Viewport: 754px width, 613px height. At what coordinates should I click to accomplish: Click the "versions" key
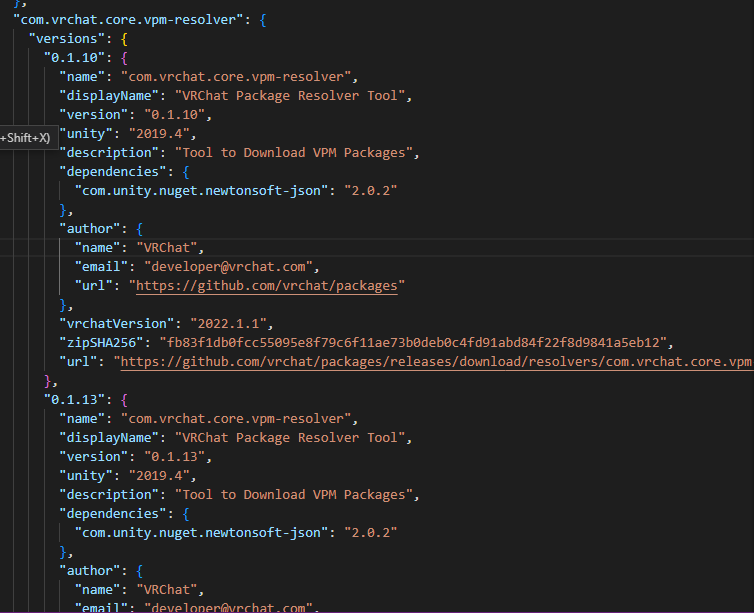[67, 39]
